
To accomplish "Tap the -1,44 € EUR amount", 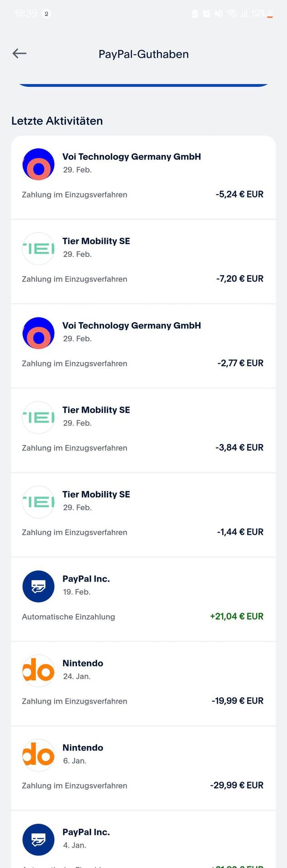I will pyautogui.click(x=240, y=532).
